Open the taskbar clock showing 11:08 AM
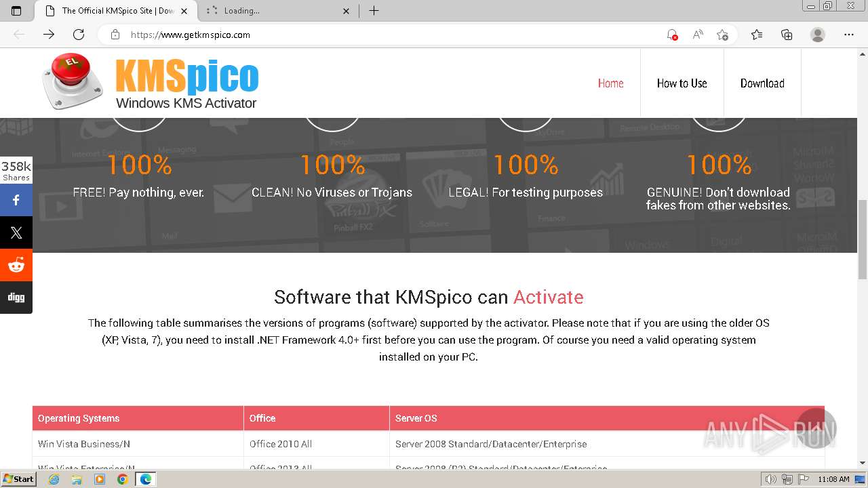868x488 pixels. pyautogui.click(x=833, y=479)
